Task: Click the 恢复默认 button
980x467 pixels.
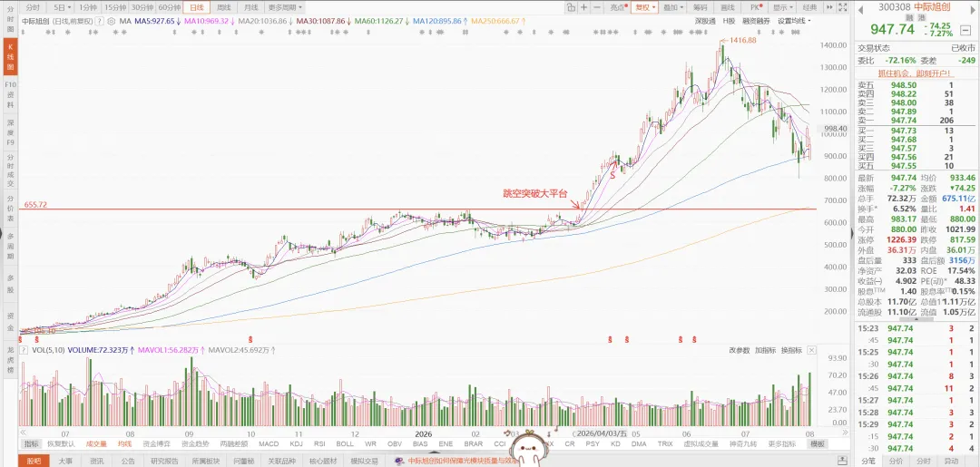Action: pos(62,444)
